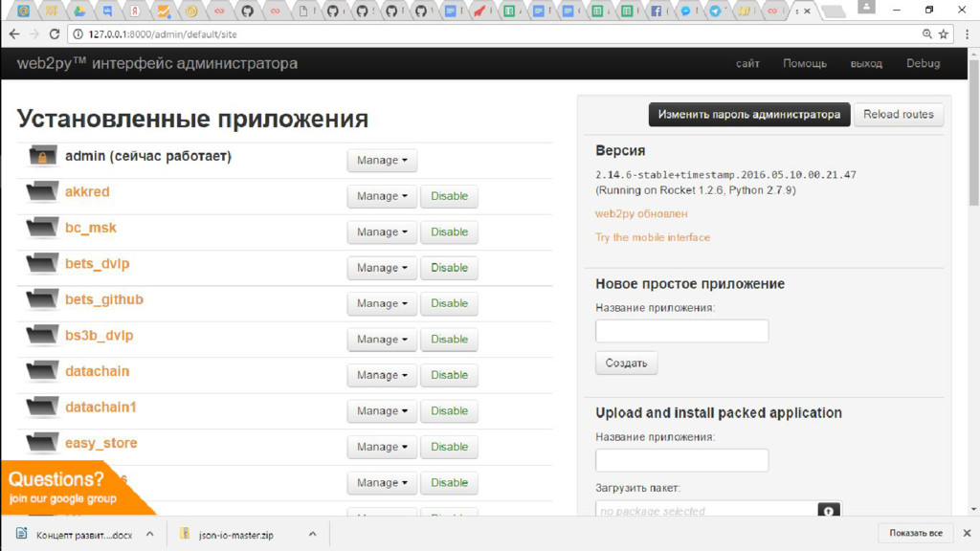Image resolution: width=980 pixels, height=551 pixels.
Task: Bookmark this page with the star icon
Action: tap(944, 34)
